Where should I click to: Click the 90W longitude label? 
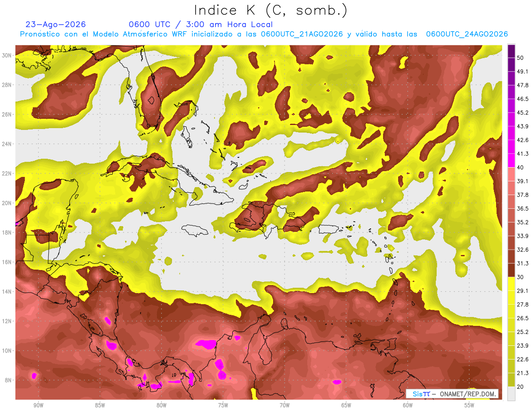point(38,405)
